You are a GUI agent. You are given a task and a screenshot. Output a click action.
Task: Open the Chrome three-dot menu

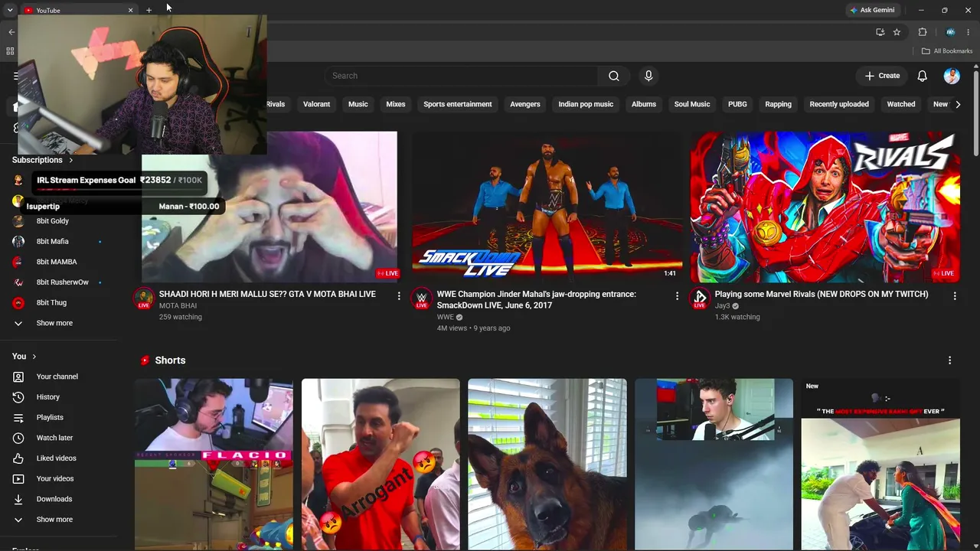pos(969,32)
